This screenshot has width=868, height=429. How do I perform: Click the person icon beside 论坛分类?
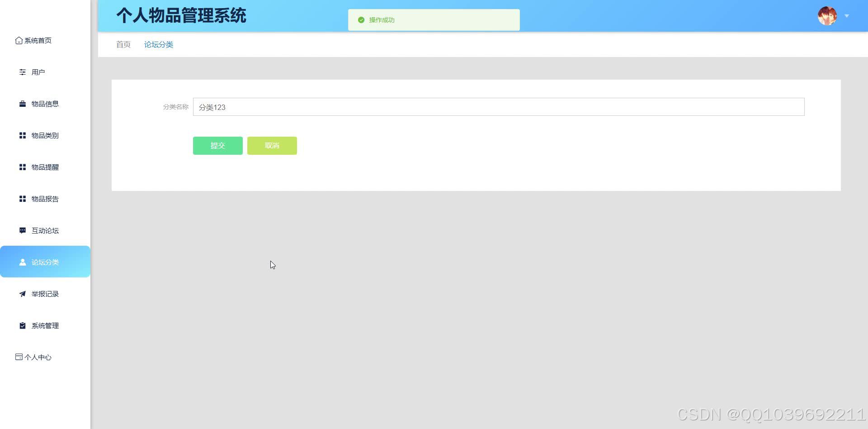click(x=23, y=262)
